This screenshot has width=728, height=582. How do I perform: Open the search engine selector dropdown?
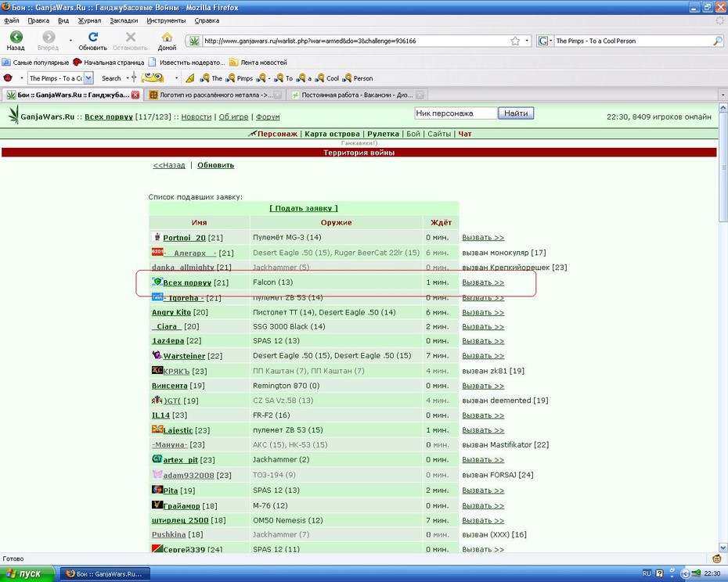pos(545,41)
